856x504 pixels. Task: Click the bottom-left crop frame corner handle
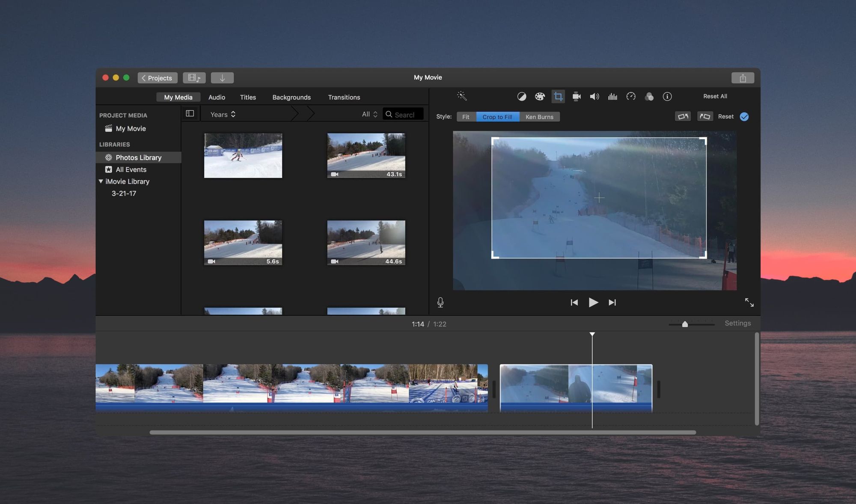click(495, 255)
